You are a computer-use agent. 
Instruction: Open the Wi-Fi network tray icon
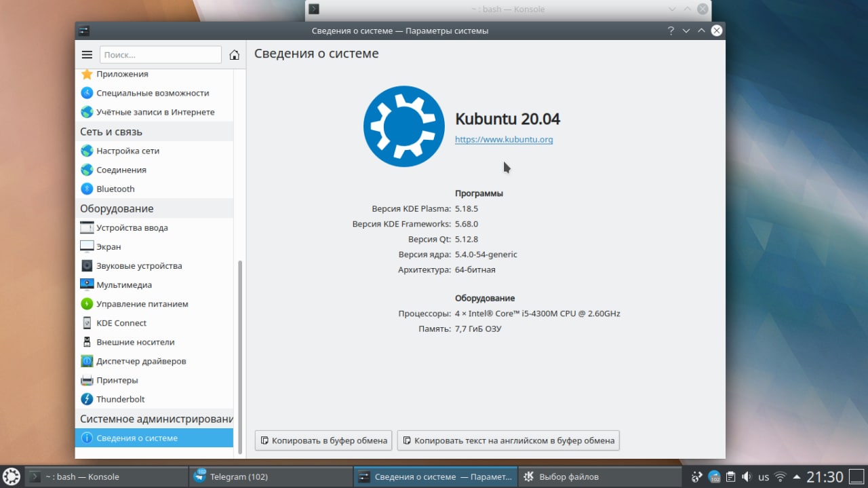[781, 477]
